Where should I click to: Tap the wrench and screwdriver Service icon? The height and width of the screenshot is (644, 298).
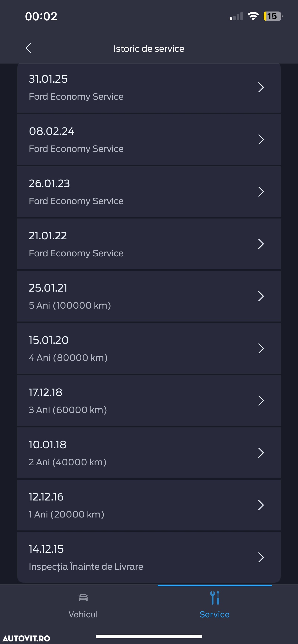215,598
